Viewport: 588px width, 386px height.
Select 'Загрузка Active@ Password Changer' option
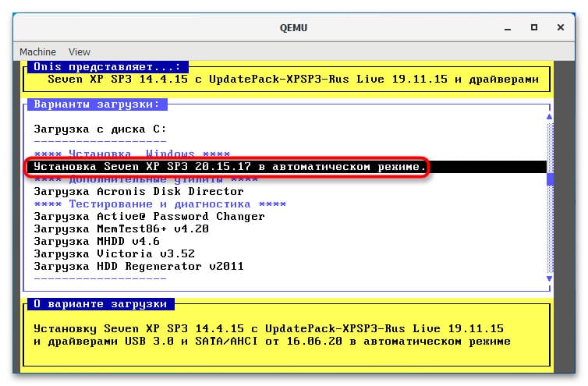(149, 216)
